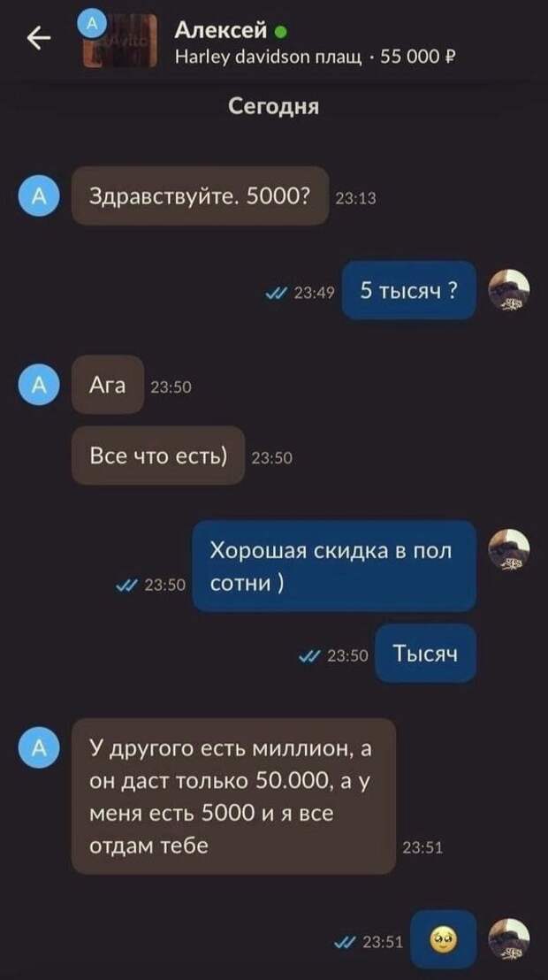The image size is (548, 980).
Task: Click the avatar beside 'Здравствуйте. 5000?'
Action: [x=39, y=196]
